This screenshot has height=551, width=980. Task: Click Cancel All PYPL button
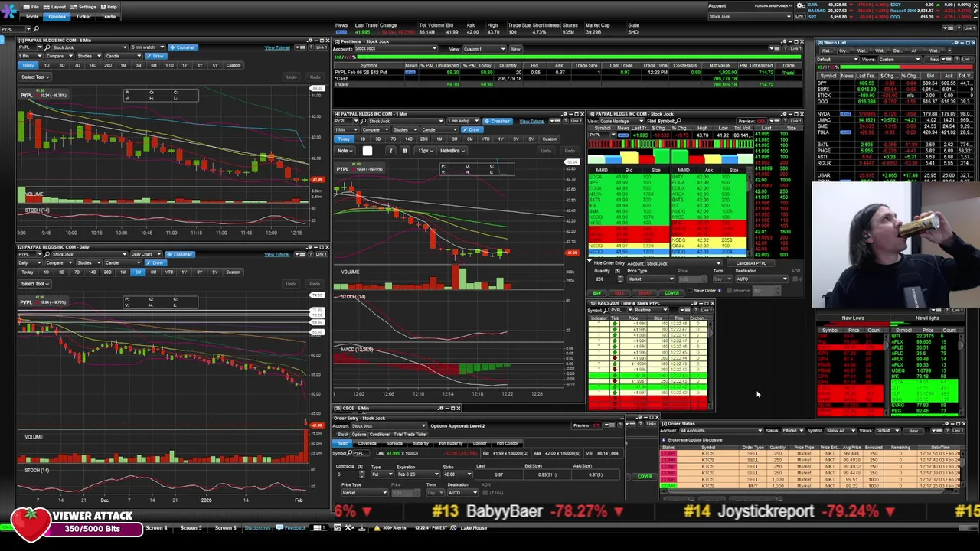[750, 263]
